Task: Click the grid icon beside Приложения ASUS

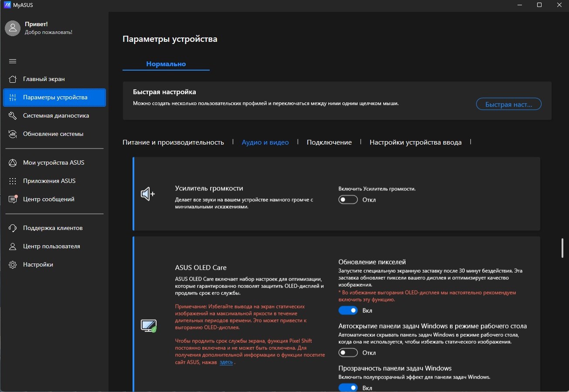Action: [x=13, y=181]
